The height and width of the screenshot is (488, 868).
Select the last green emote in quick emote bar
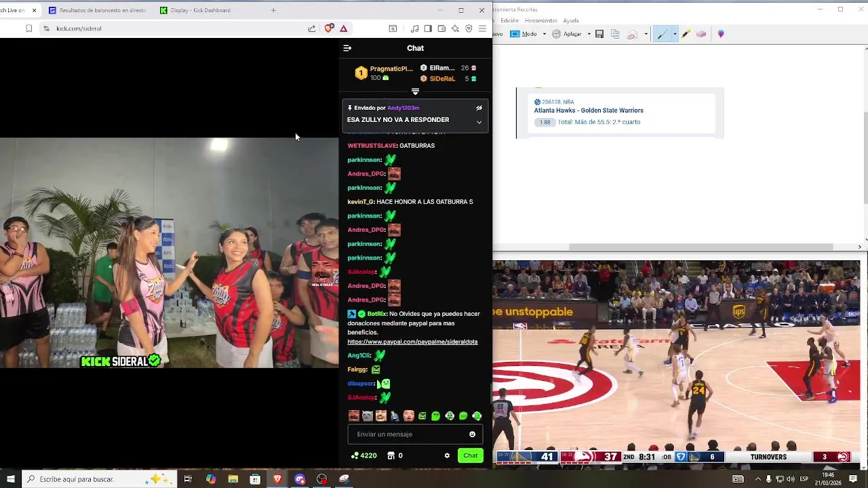(x=477, y=416)
